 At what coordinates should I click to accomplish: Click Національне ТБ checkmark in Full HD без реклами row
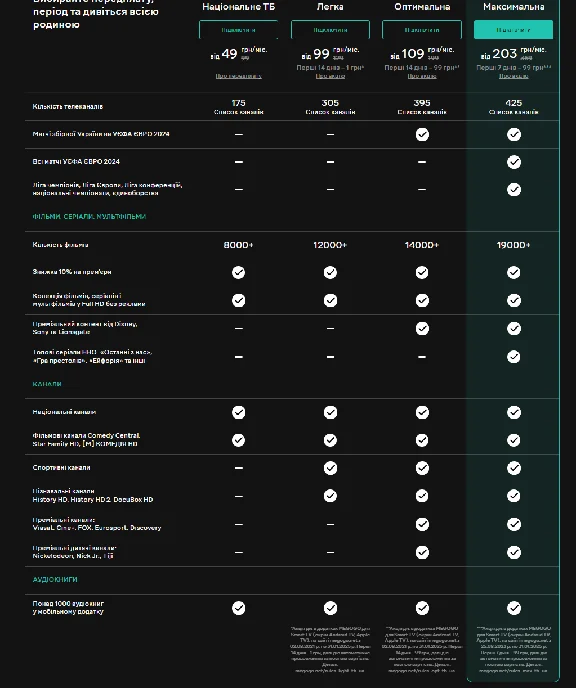[238, 301]
